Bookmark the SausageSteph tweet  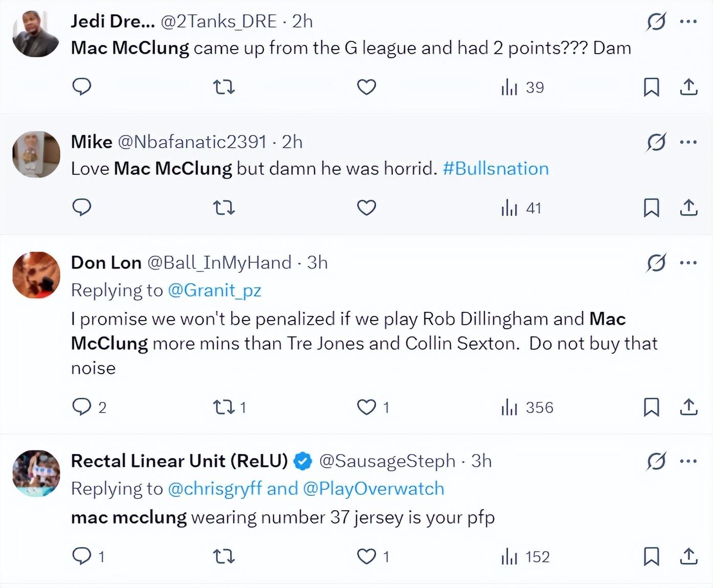coord(651,556)
